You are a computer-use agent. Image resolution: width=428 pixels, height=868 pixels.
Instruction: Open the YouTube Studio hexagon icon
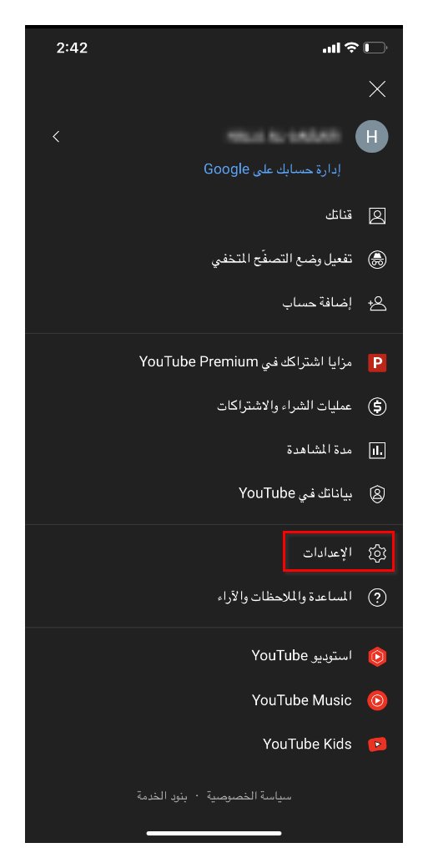[x=377, y=657]
